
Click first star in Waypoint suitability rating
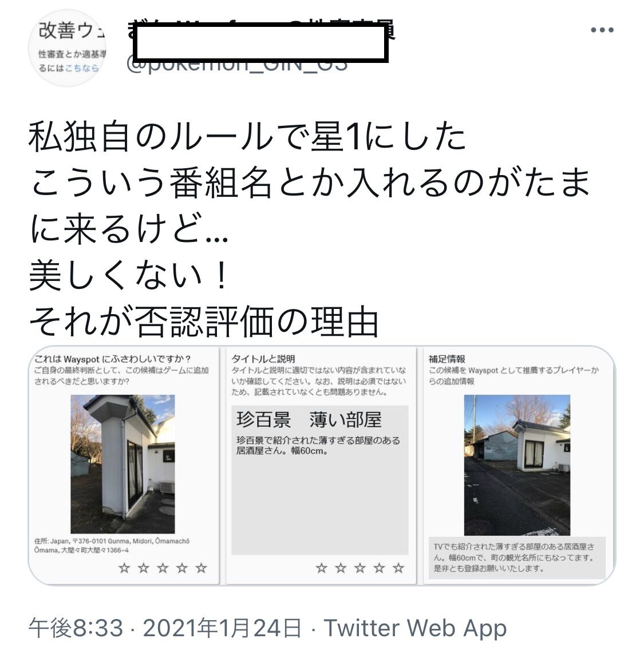click(x=124, y=568)
